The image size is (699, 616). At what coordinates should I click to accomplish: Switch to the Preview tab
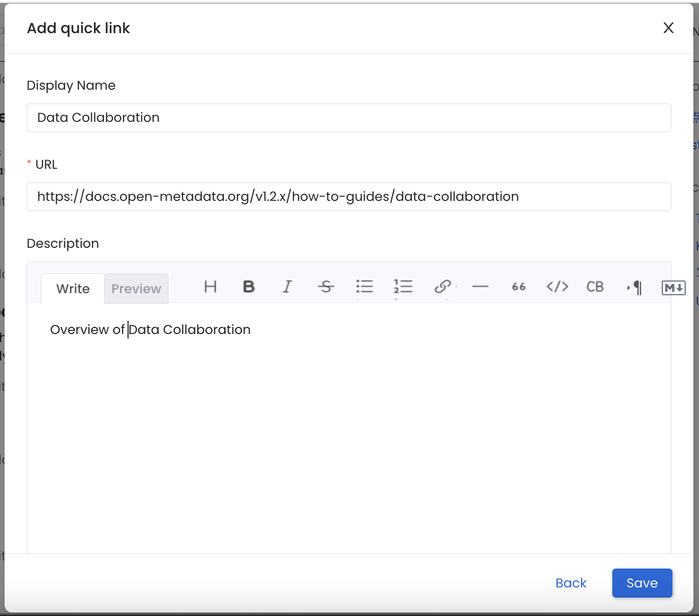coord(136,288)
